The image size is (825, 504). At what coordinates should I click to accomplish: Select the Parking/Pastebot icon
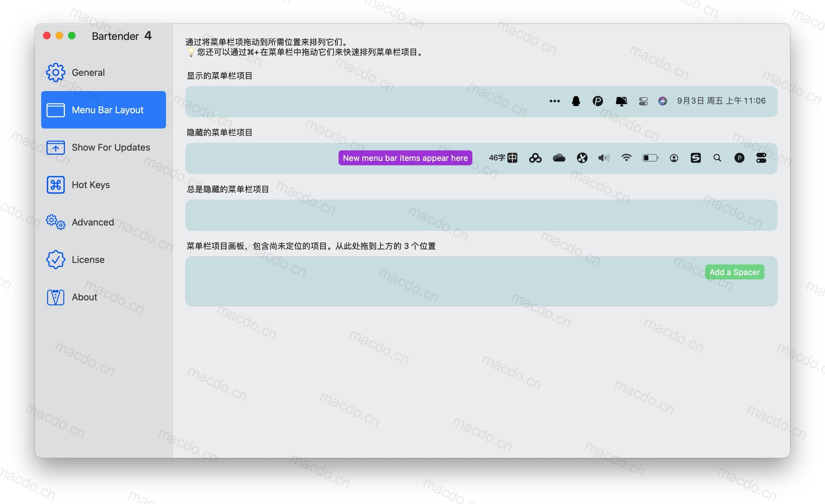point(598,101)
